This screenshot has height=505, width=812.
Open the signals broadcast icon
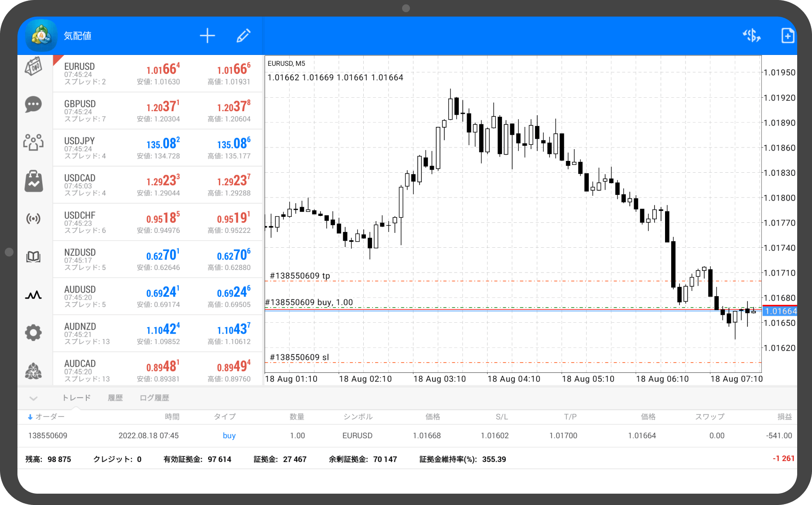(x=33, y=218)
